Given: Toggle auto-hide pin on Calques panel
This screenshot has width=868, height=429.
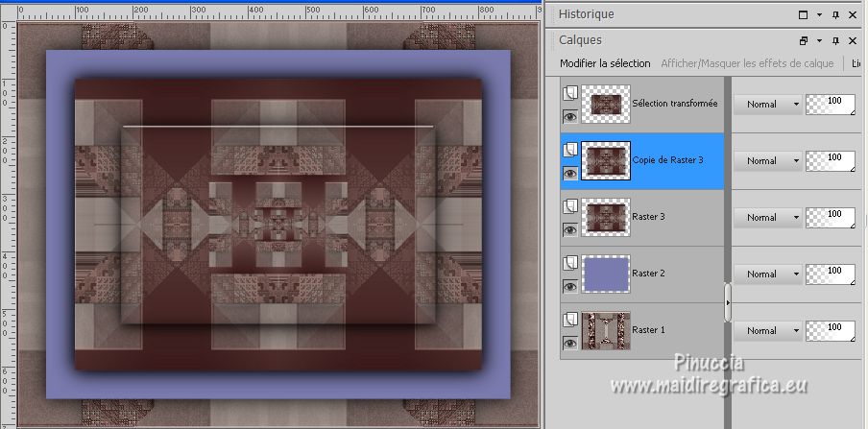Looking at the screenshot, I should point(836,41).
